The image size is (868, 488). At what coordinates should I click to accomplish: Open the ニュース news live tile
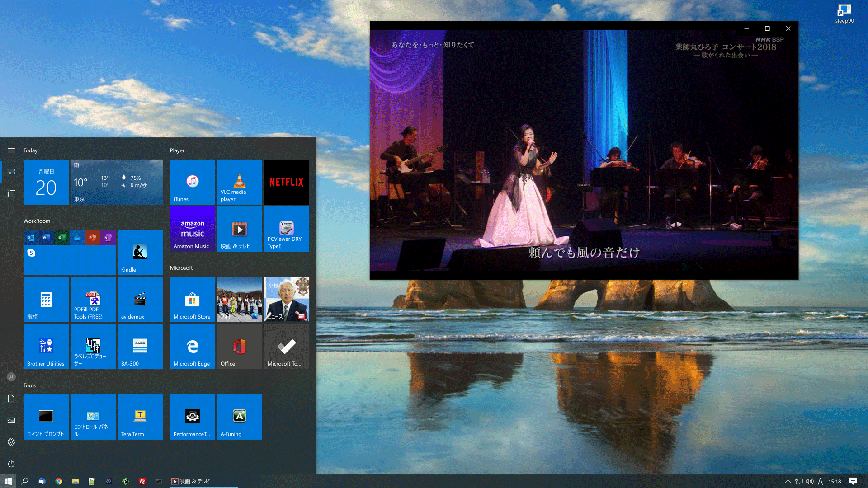[287, 300]
